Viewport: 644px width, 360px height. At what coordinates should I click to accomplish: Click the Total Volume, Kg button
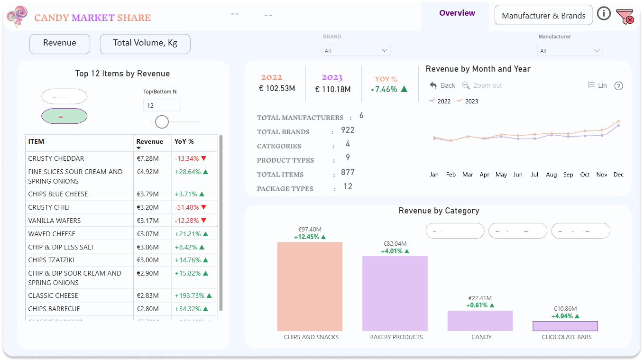[145, 44]
